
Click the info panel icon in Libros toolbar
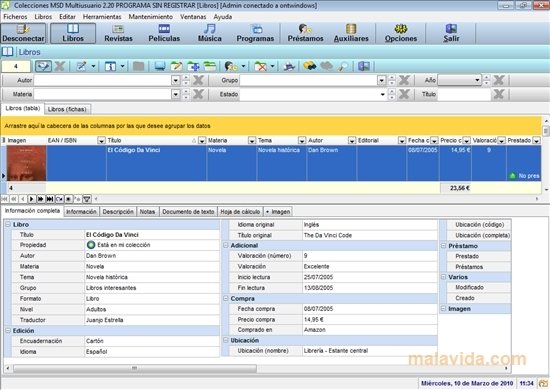110,66
